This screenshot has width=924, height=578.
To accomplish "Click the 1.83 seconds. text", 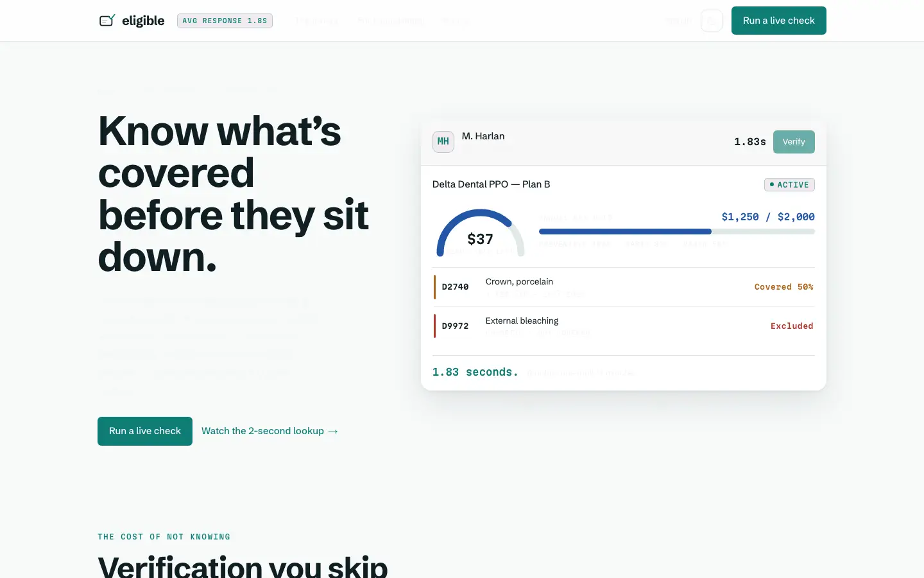I will (475, 372).
